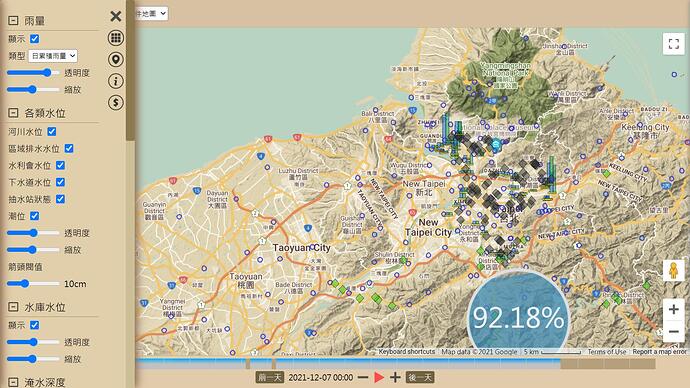Close the side panel with X
Screen dimensions: 690x388
(116, 16)
